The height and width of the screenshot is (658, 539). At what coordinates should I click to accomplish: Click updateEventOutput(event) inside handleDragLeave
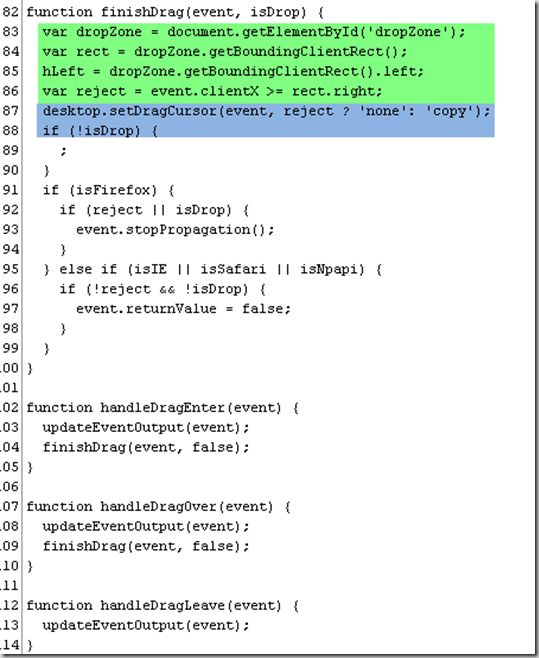coord(146,625)
